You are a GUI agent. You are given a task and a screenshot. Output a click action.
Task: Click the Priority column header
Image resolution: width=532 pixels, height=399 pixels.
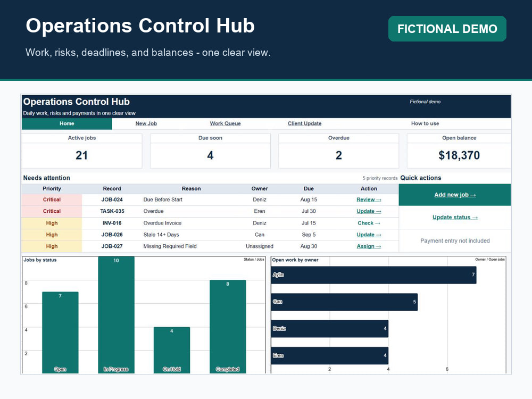52,189
